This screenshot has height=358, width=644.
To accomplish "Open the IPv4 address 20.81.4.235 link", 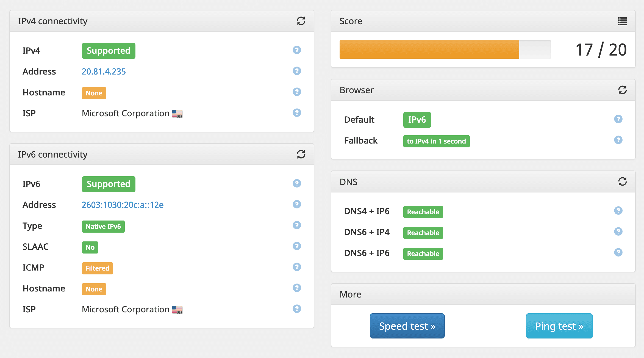I will (x=104, y=71).
